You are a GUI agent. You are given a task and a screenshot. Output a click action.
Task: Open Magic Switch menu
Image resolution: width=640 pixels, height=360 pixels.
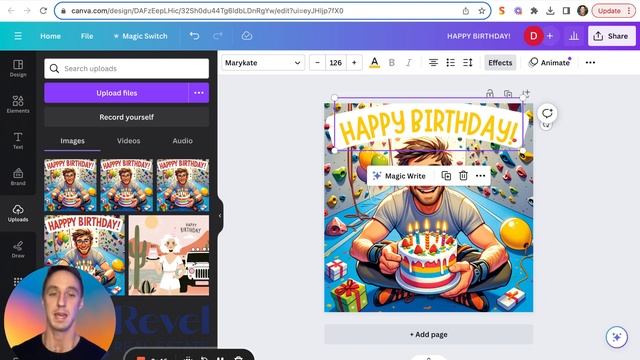(140, 36)
